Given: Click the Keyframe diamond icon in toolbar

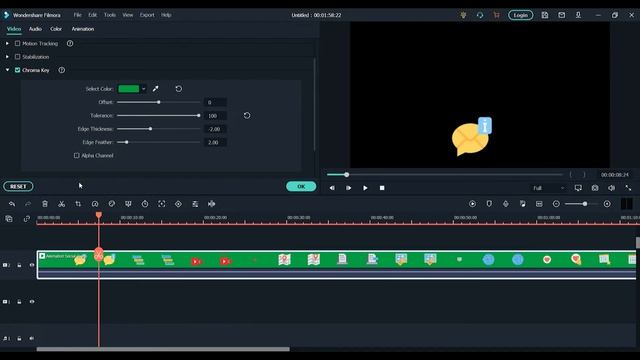Looking at the screenshot, I should 178,204.
